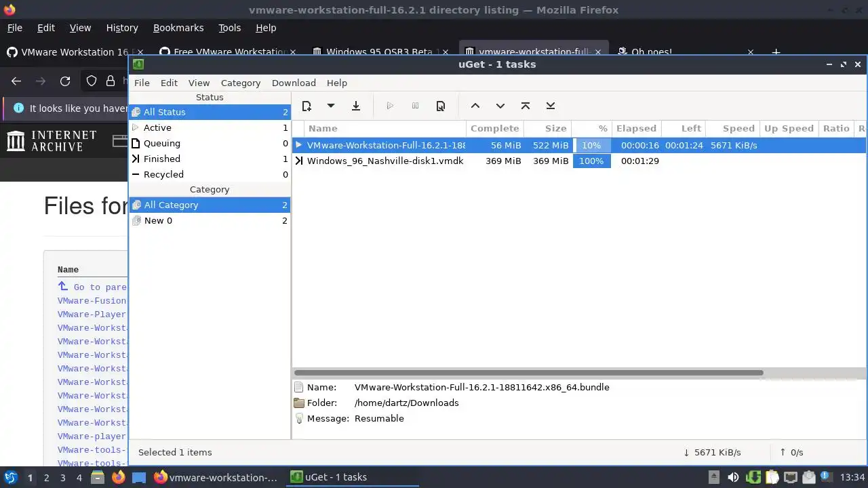Close the Oh noes! tab
Image resolution: width=868 pixels, height=488 pixels.
tap(751, 52)
